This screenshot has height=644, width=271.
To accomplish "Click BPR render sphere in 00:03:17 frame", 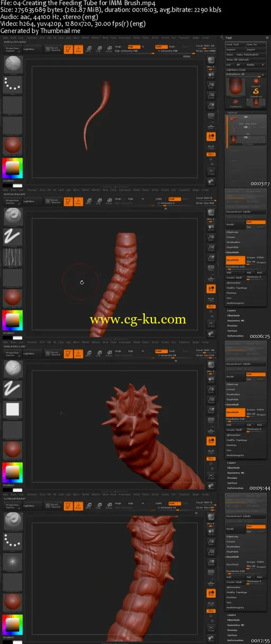I will pos(211,59).
